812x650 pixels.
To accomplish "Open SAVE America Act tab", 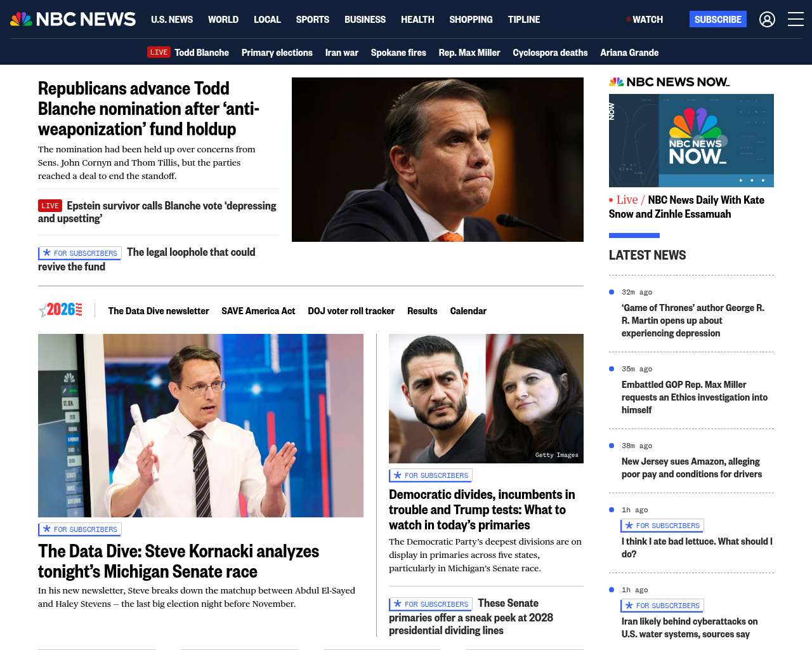I will coord(258,310).
